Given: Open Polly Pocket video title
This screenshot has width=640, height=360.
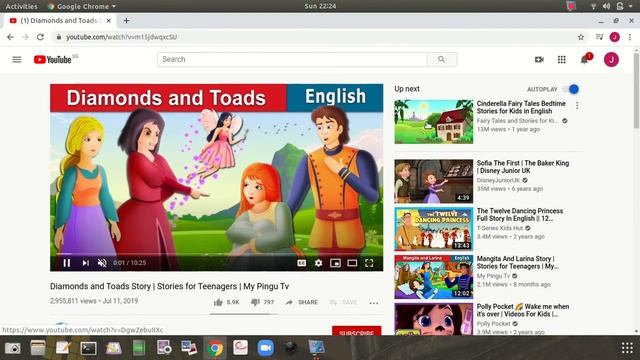Looking at the screenshot, I should [x=522, y=310].
